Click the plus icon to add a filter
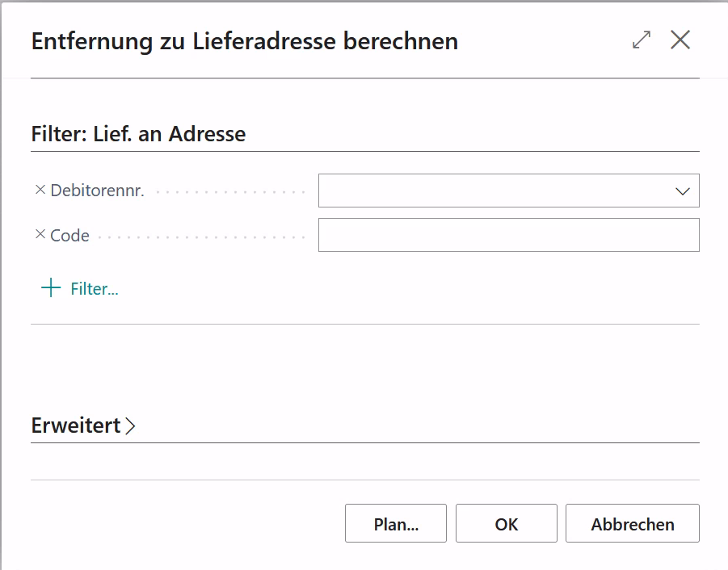Viewport: 728px width, 570px height. tap(51, 288)
